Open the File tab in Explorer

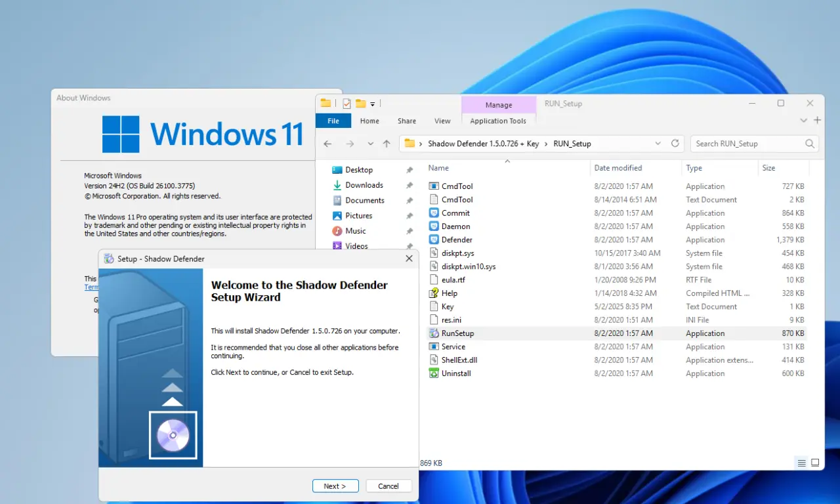pyautogui.click(x=333, y=121)
